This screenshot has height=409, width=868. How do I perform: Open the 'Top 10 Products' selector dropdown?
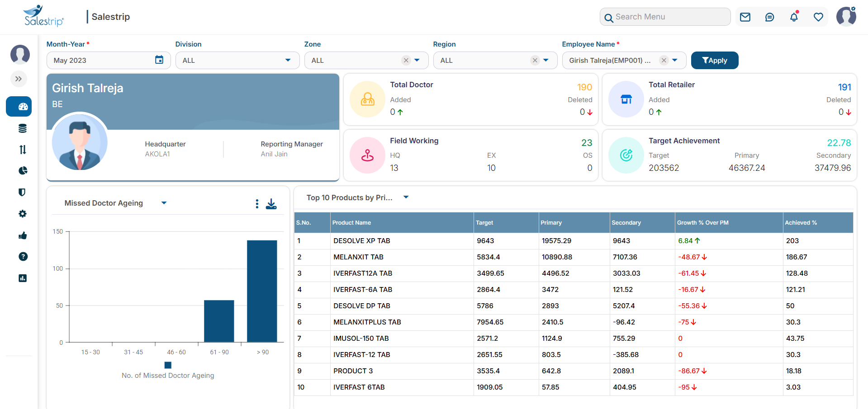coord(406,197)
